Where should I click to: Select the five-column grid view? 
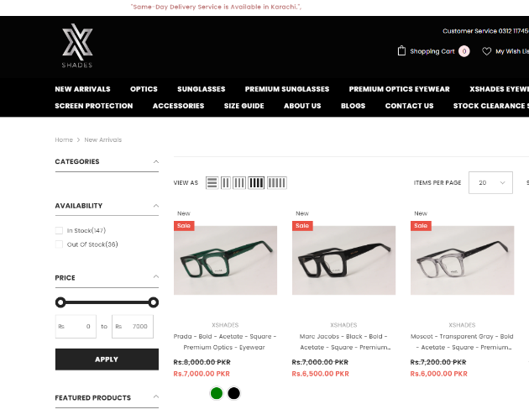(276, 183)
